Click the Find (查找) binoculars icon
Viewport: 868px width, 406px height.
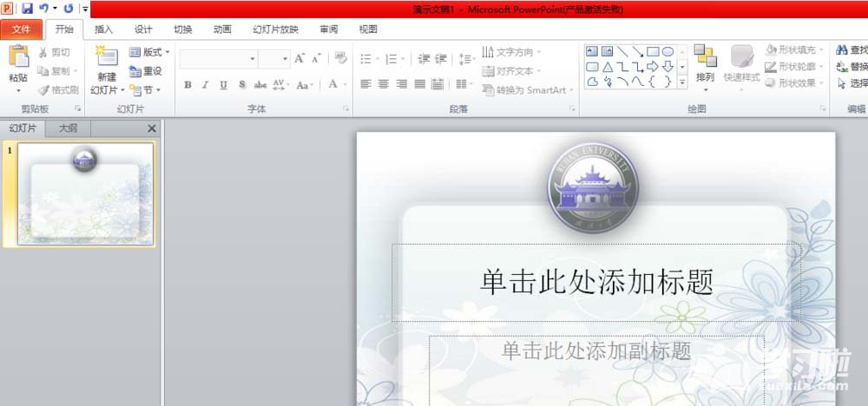tap(841, 51)
